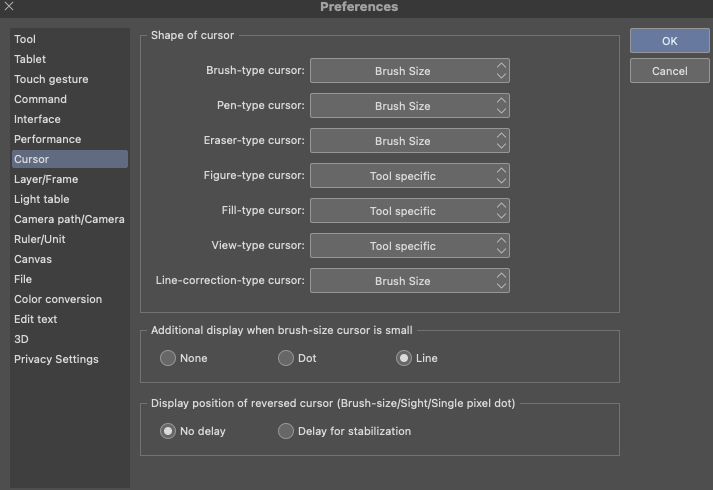Choose Delay for stabilization option

pyautogui.click(x=286, y=431)
